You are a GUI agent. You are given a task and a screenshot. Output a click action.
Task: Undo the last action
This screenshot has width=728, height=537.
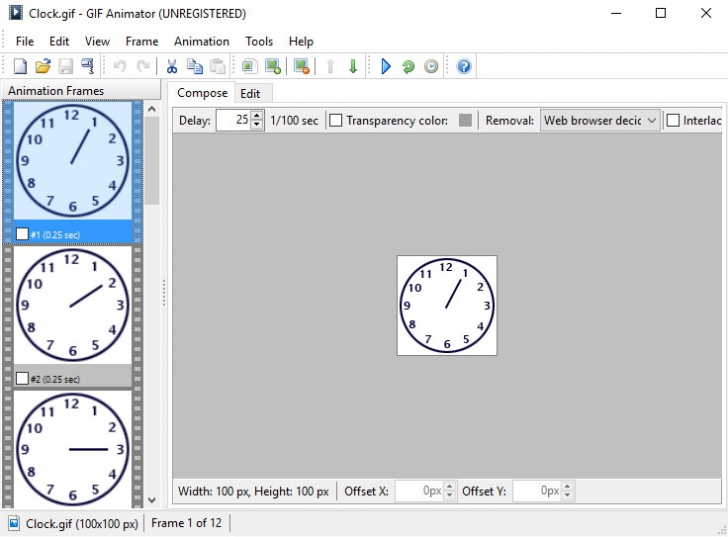click(120, 66)
